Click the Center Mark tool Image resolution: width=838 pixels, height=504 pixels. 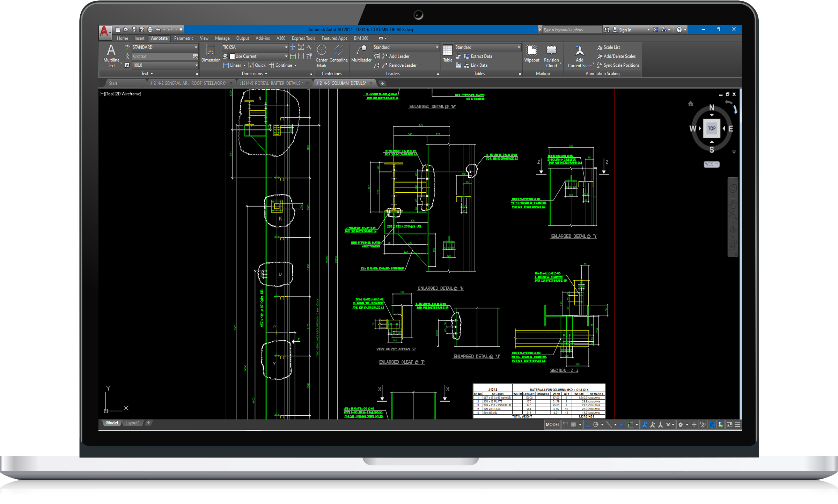pyautogui.click(x=322, y=56)
